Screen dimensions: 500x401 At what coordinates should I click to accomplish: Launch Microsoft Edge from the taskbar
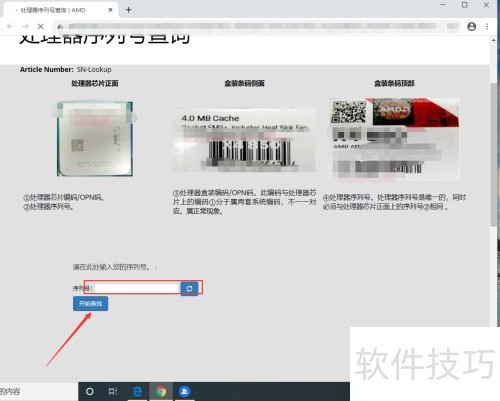[x=137, y=391]
